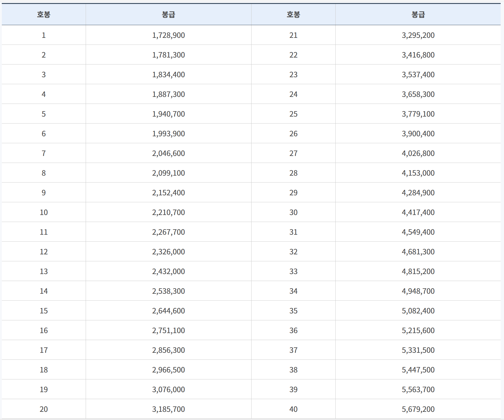Click the 호봉 cell numbered 10

click(x=44, y=212)
